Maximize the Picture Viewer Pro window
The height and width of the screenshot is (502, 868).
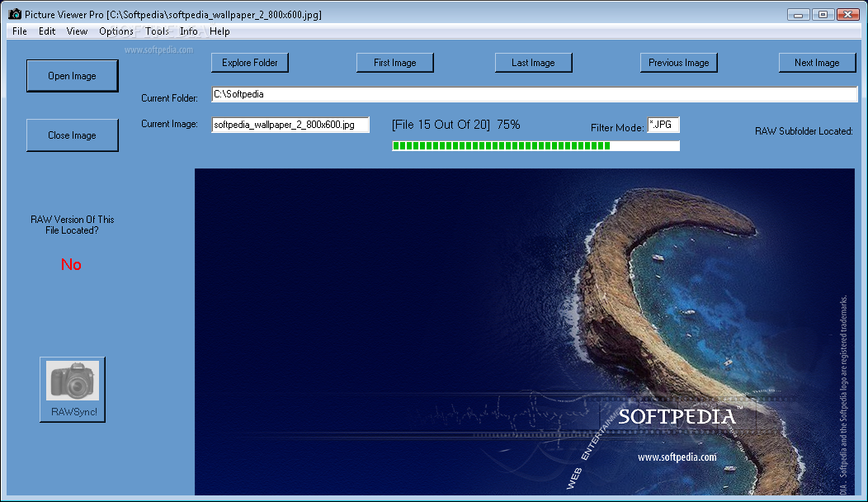(x=823, y=15)
